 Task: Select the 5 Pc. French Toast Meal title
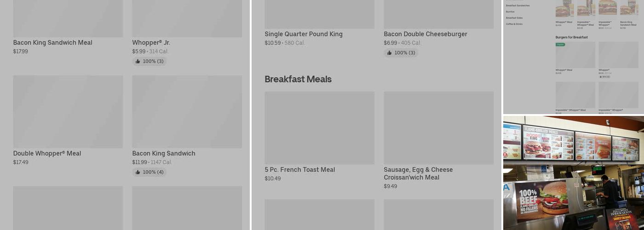pos(300,170)
